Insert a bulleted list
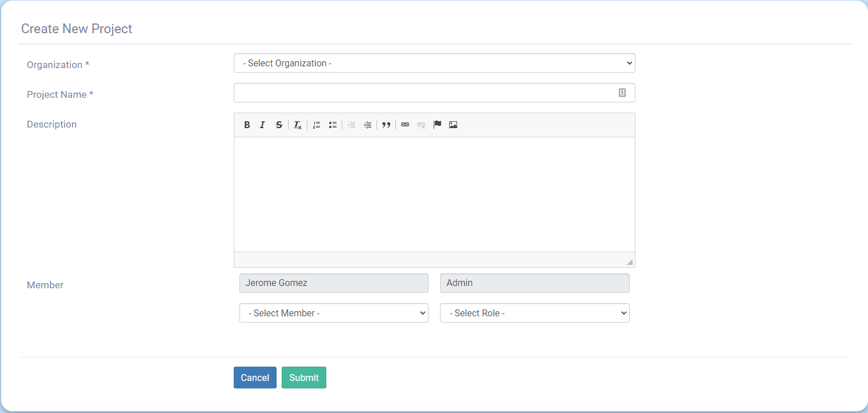The image size is (868, 413). tap(333, 125)
